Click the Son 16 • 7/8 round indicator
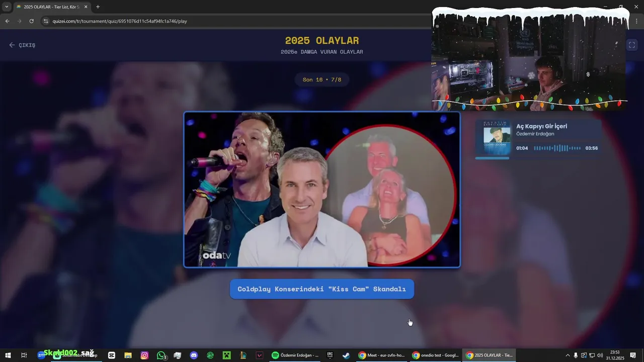Image resolution: width=644 pixels, height=362 pixels. (322, 79)
